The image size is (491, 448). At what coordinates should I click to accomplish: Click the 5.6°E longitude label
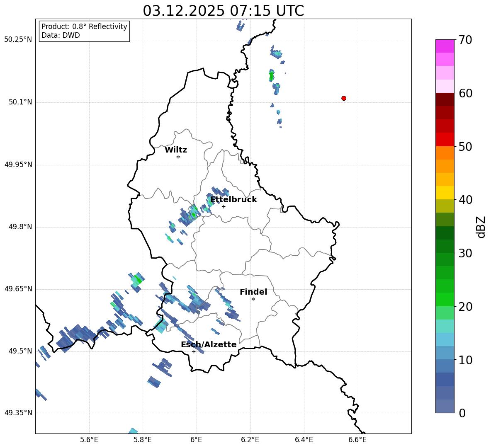click(x=89, y=440)
